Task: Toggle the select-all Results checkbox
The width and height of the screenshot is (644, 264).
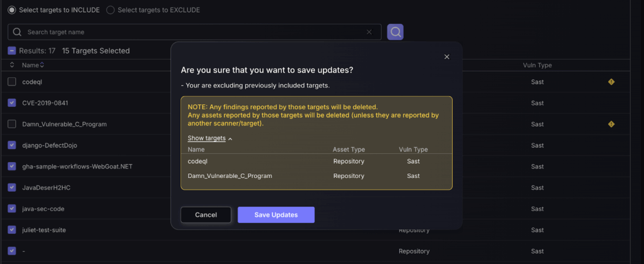Action: coord(12,50)
